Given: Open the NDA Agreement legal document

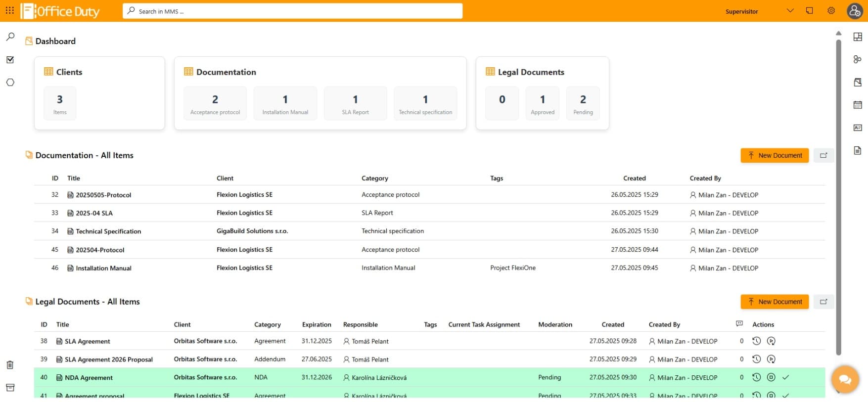Looking at the screenshot, I should coord(89,377).
